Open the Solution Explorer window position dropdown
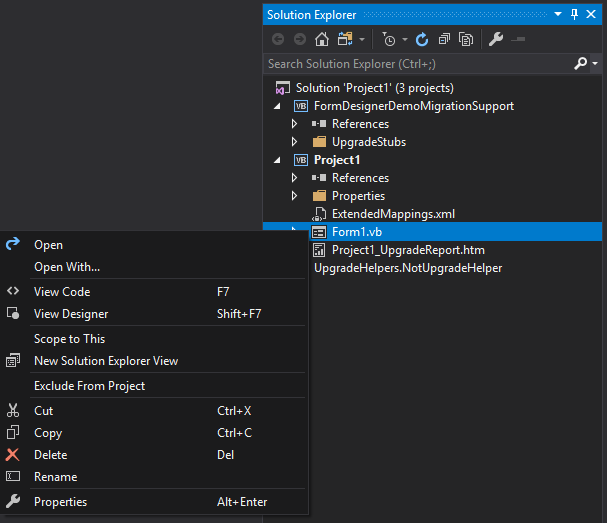The width and height of the screenshot is (607, 523). coord(558,14)
